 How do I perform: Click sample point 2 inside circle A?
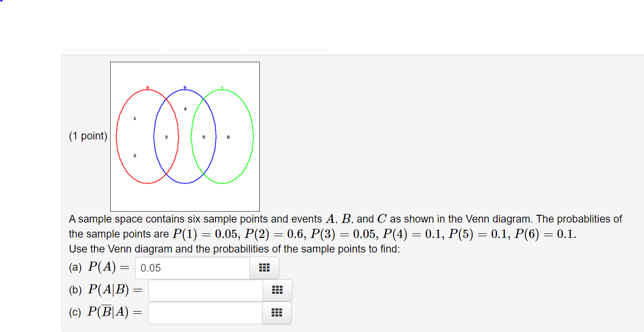pos(134,156)
